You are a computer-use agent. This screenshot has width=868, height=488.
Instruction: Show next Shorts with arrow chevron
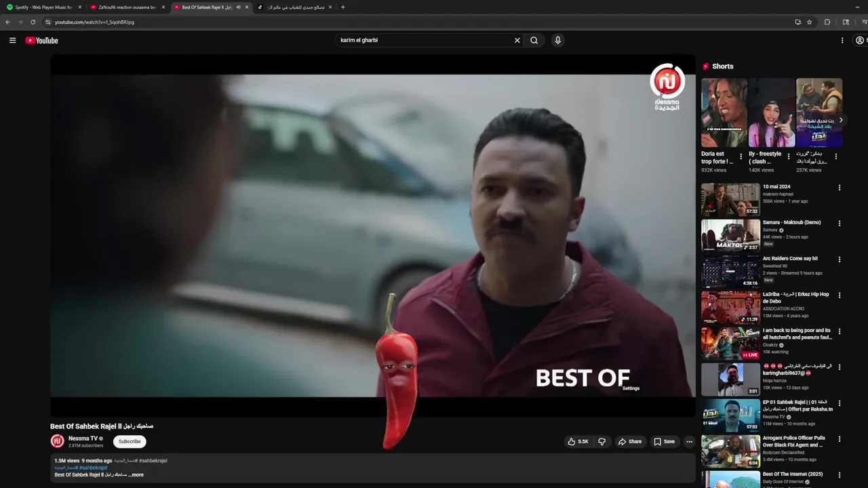(841, 120)
